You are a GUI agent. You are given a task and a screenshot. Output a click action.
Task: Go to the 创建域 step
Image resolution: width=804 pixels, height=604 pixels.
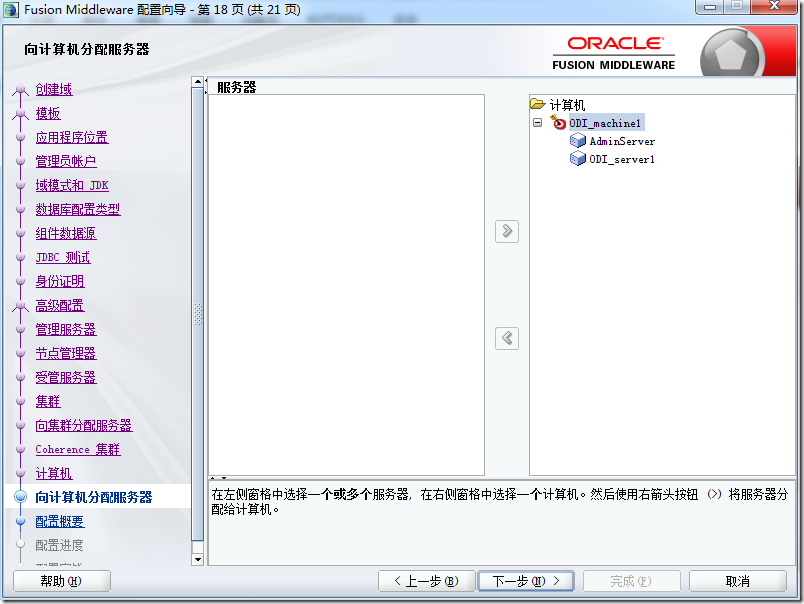click(54, 89)
